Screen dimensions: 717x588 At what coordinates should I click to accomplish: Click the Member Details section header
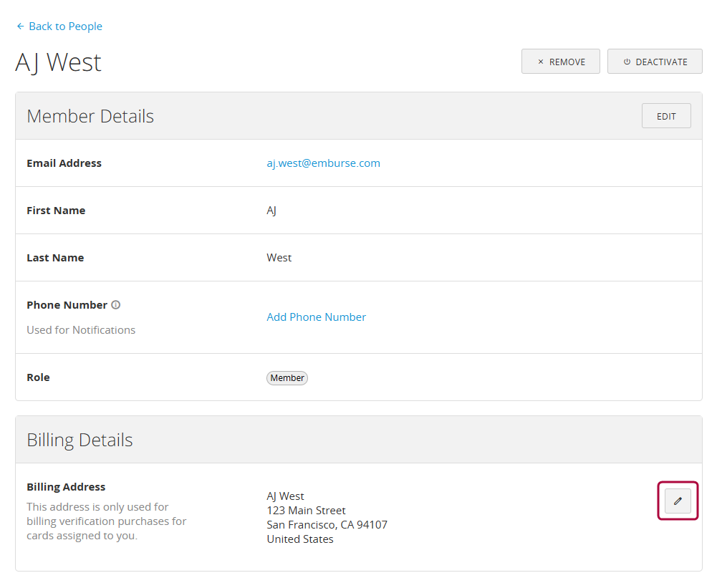pyautogui.click(x=90, y=115)
